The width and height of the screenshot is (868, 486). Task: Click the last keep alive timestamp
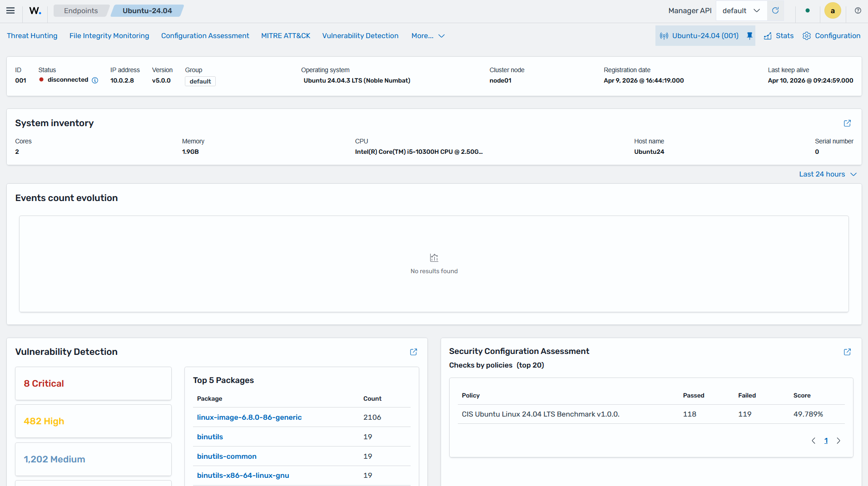810,80
